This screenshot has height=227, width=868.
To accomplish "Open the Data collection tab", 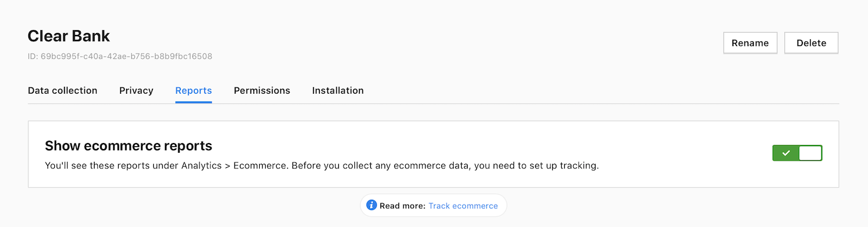I will (63, 91).
